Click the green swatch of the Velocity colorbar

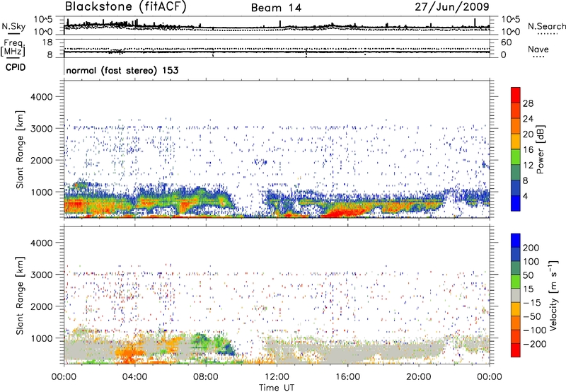point(516,282)
